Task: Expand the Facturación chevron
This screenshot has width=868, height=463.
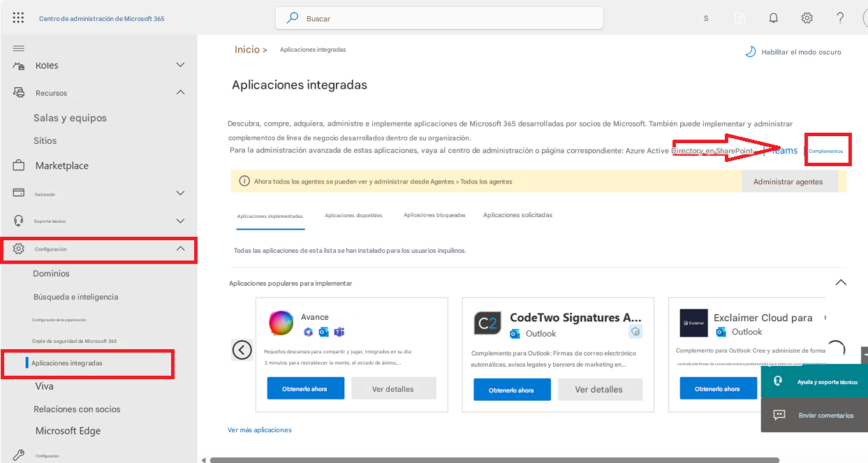Action: [180, 193]
